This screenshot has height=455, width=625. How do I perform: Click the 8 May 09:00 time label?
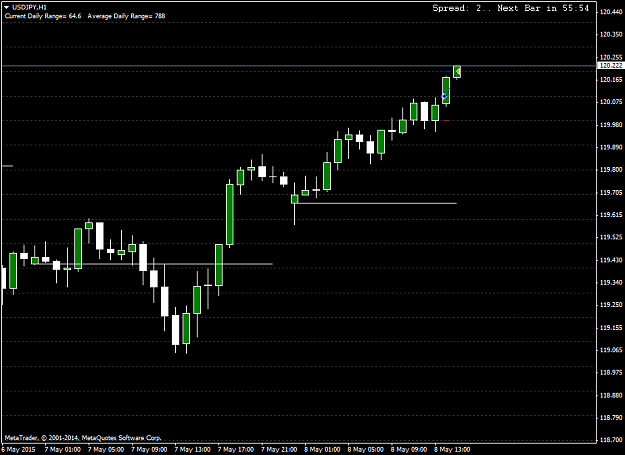409,449
